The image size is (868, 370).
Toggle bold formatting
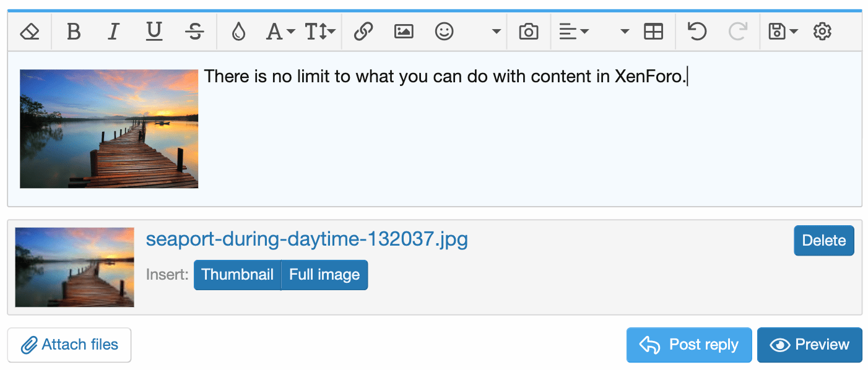click(x=74, y=32)
